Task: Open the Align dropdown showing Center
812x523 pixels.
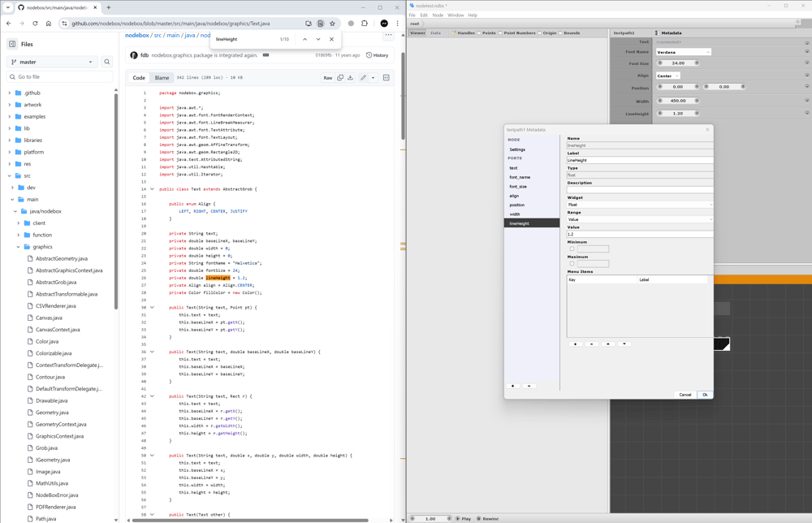Action: point(668,76)
